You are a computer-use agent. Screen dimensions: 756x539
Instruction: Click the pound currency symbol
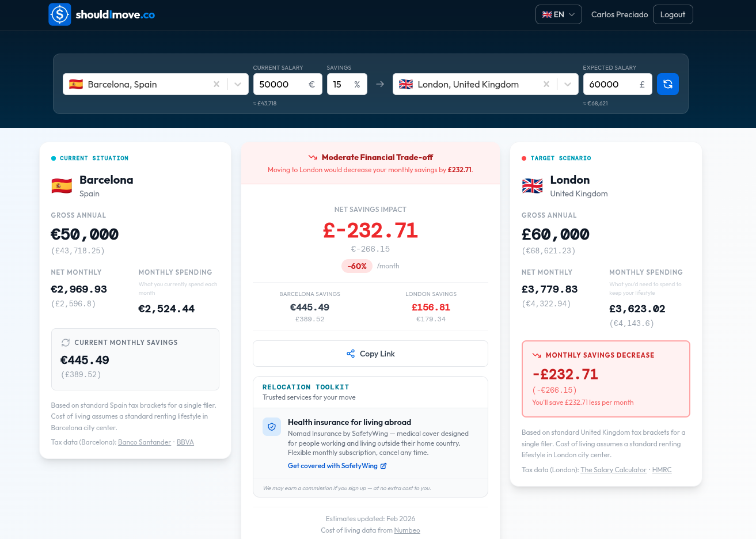coord(642,84)
